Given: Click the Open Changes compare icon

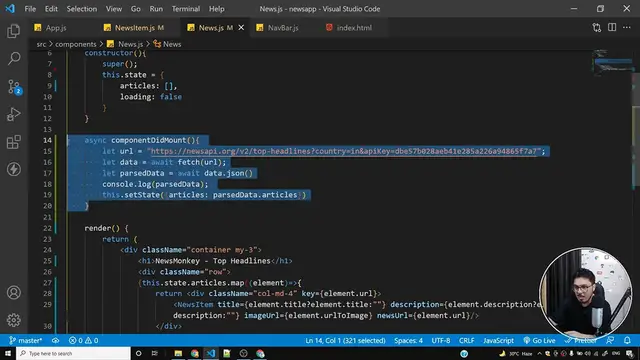Looking at the screenshot, I should (x=596, y=28).
